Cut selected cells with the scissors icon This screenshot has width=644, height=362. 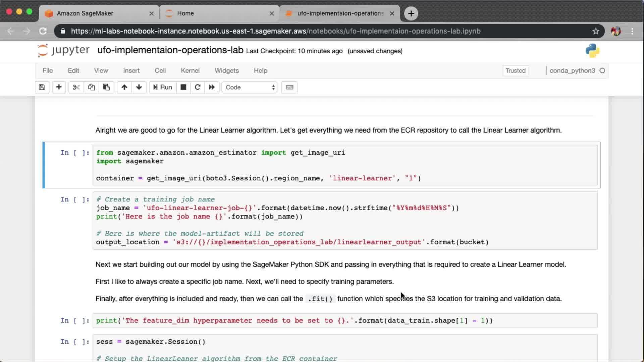point(76,87)
